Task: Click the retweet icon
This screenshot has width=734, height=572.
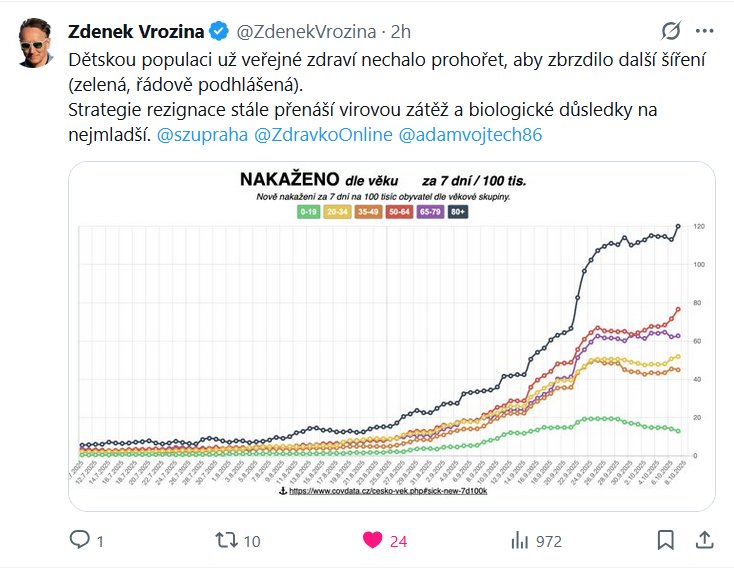Action: coord(226,540)
